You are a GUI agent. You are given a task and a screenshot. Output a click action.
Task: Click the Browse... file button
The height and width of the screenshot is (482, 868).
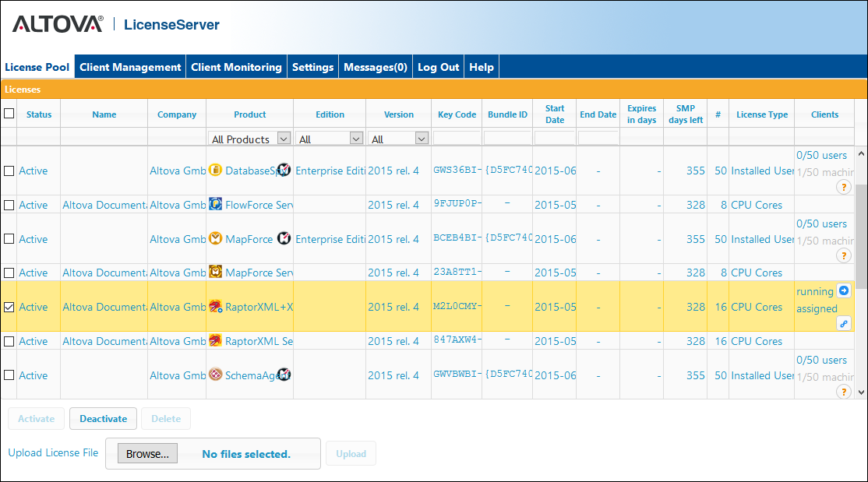point(148,454)
